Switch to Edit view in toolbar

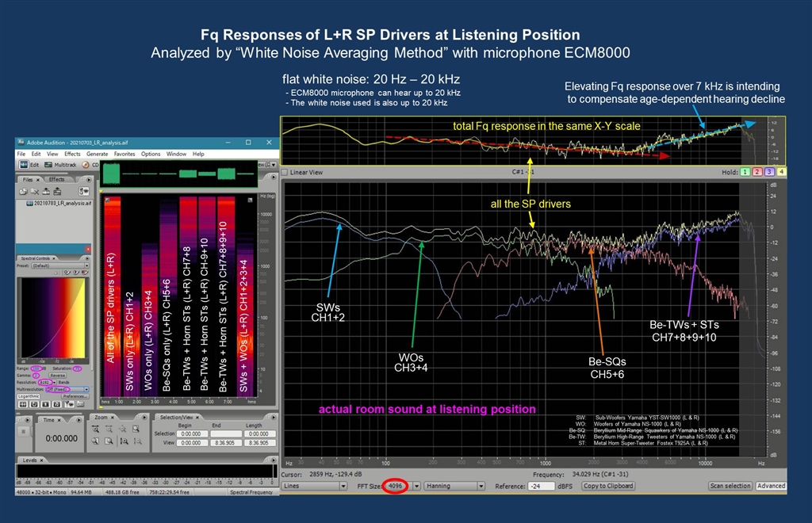(x=29, y=165)
